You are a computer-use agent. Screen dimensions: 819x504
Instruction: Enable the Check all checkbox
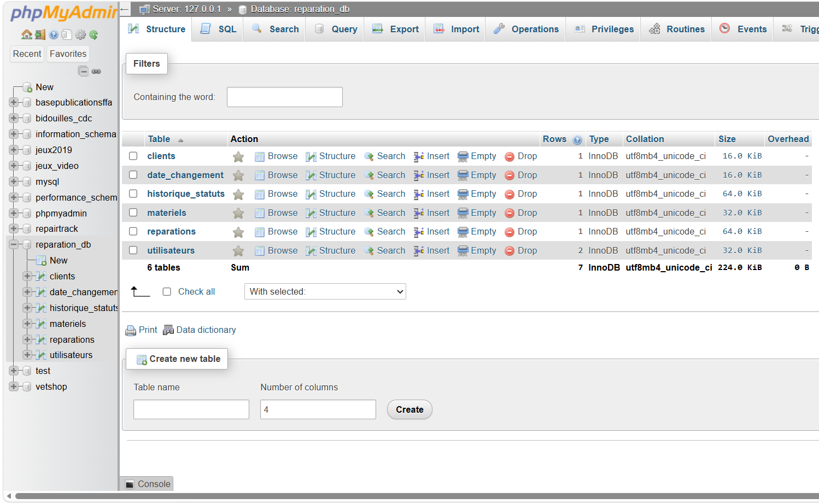[x=167, y=292]
